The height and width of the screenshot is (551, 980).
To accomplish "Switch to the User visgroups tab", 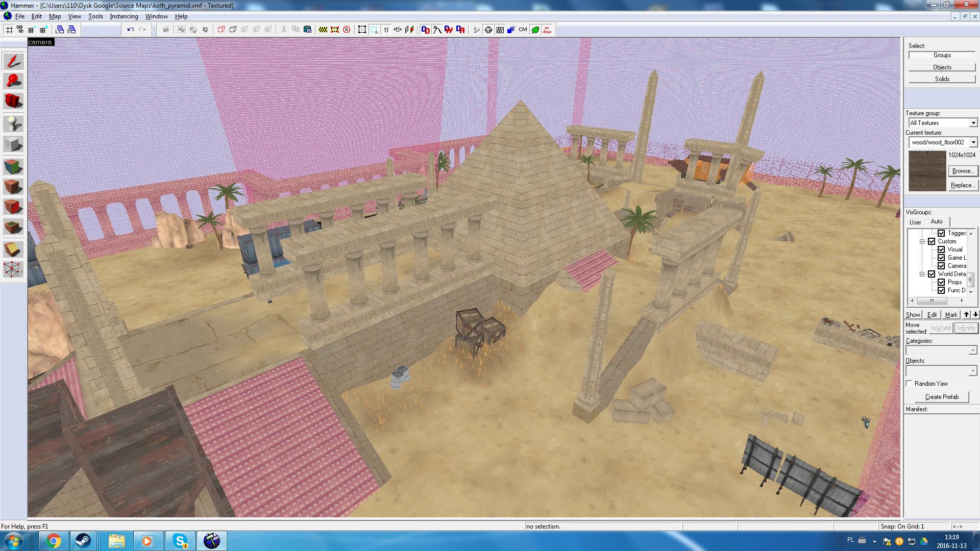I will pyautogui.click(x=915, y=222).
